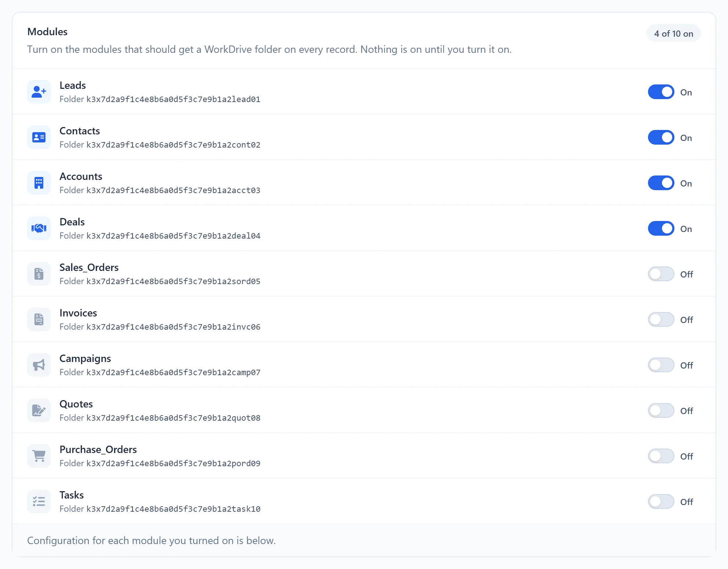This screenshot has height=569, width=728.
Task: Click the Deals handshake icon
Action: point(39,228)
